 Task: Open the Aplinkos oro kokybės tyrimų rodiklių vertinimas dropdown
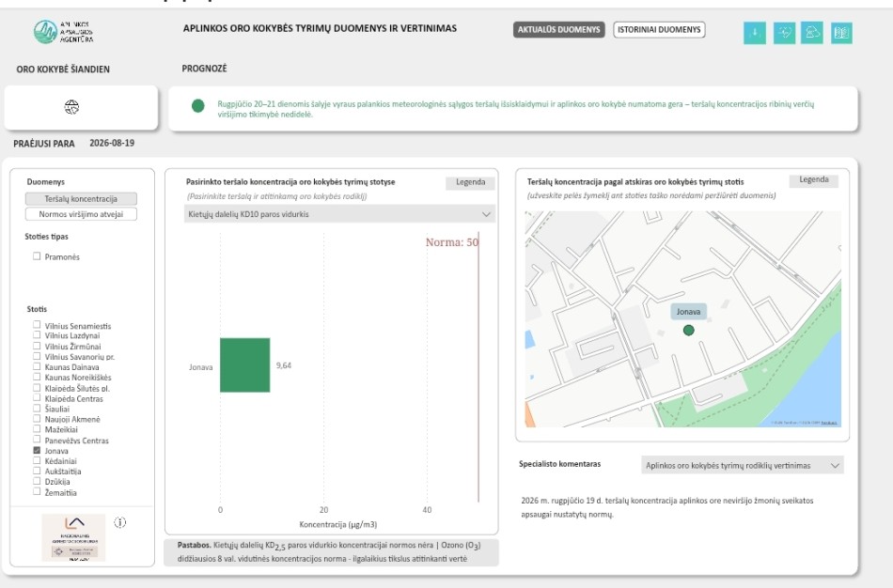pos(743,465)
